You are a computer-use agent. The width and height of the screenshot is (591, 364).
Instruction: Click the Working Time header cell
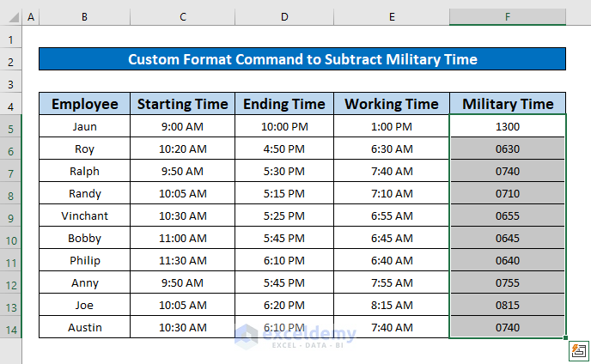pyautogui.click(x=392, y=104)
